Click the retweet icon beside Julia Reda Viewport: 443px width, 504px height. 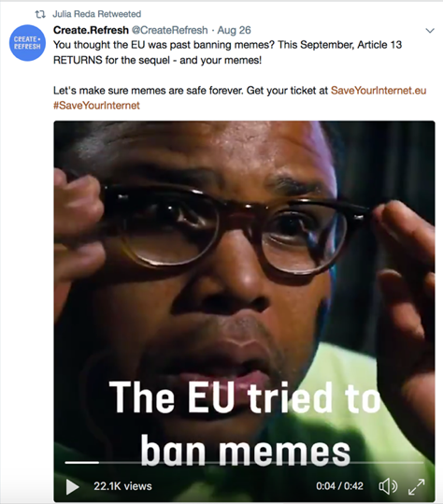pyautogui.click(x=40, y=14)
